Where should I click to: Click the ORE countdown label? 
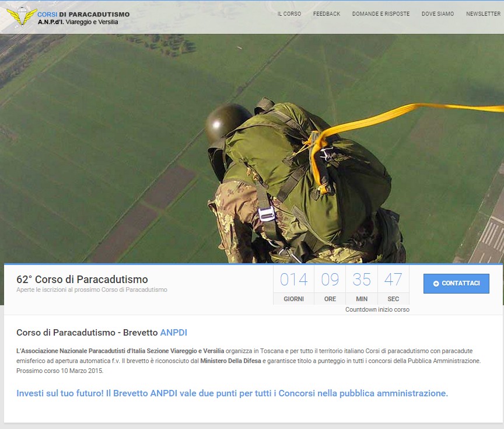(330, 299)
